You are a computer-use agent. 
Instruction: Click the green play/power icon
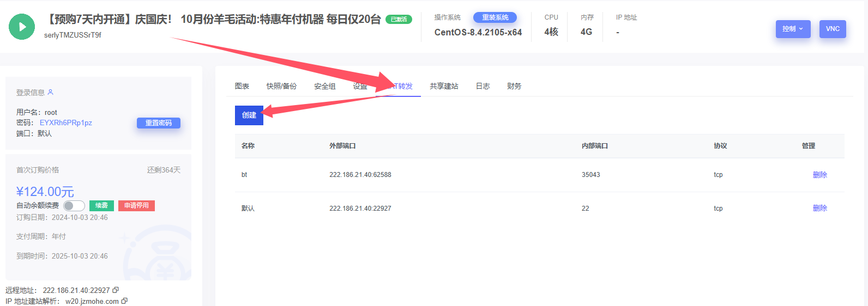click(x=22, y=27)
